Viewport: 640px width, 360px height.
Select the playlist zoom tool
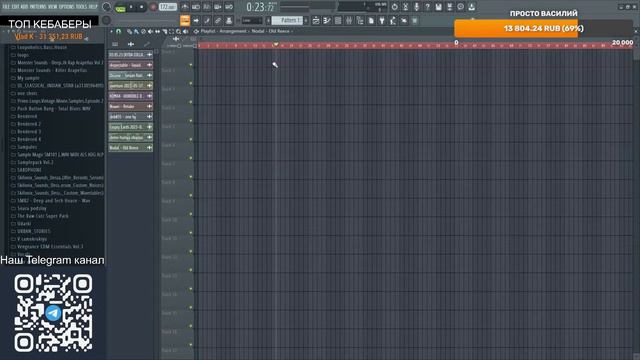click(178, 31)
